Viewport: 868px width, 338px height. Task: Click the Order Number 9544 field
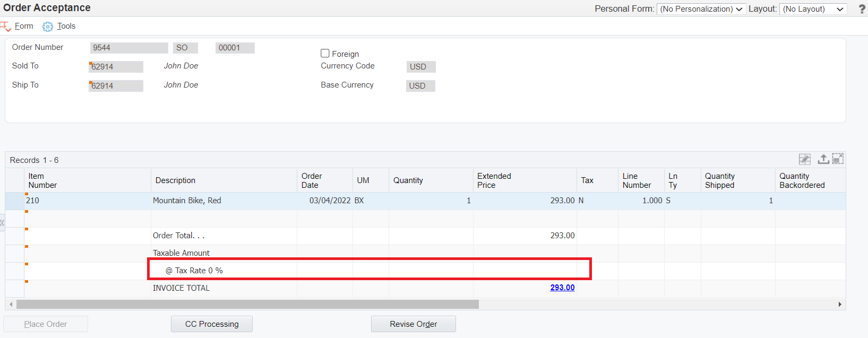point(129,48)
